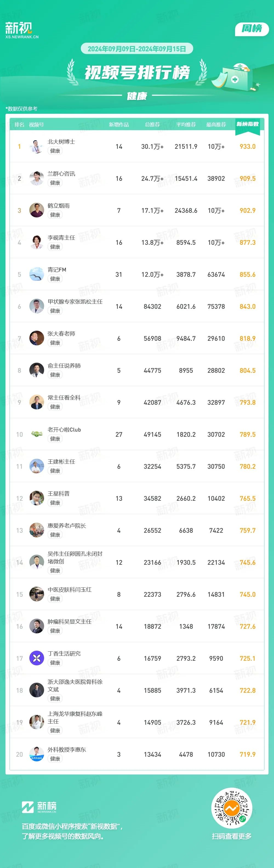Click the 新视 logo at top left
The height and width of the screenshot is (868, 274).
22,30
